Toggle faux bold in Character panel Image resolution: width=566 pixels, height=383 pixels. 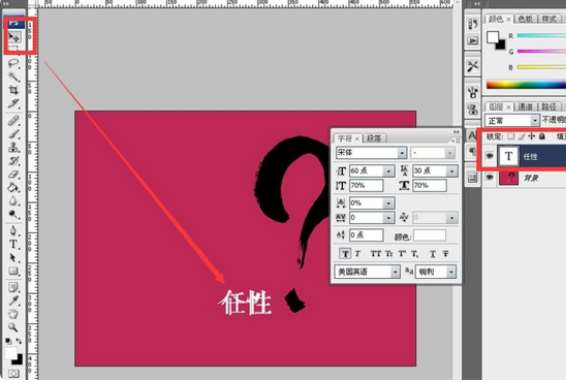pyautogui.click(x=345, y=254)
